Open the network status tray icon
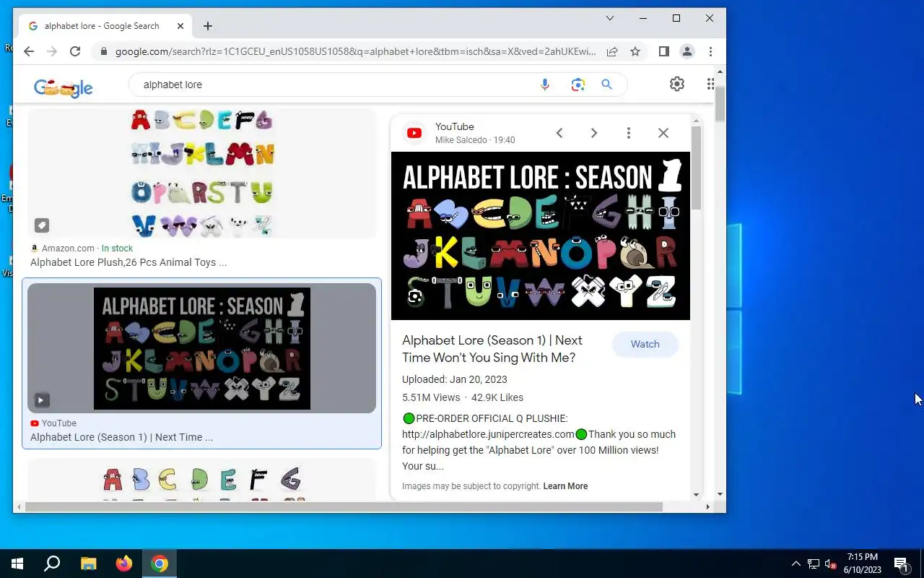This screenshot has height=578, width=924. coord(814,564)
